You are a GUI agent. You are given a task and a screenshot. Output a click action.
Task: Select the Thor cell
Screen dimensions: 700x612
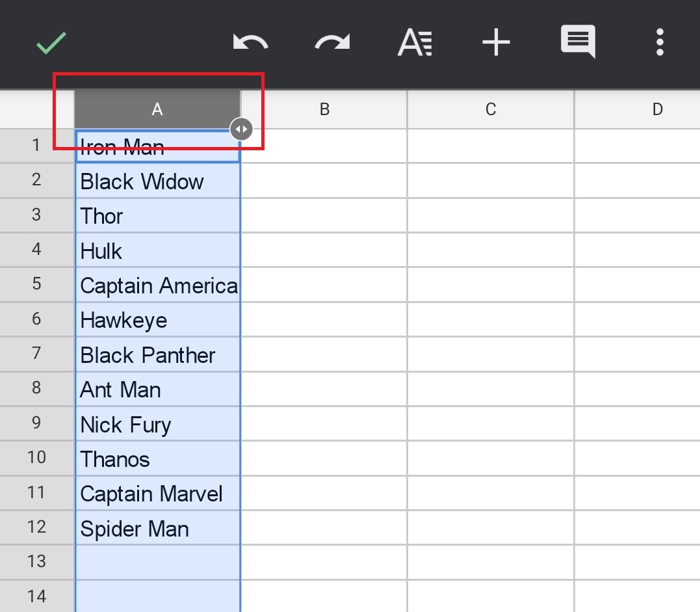[157, 215]
